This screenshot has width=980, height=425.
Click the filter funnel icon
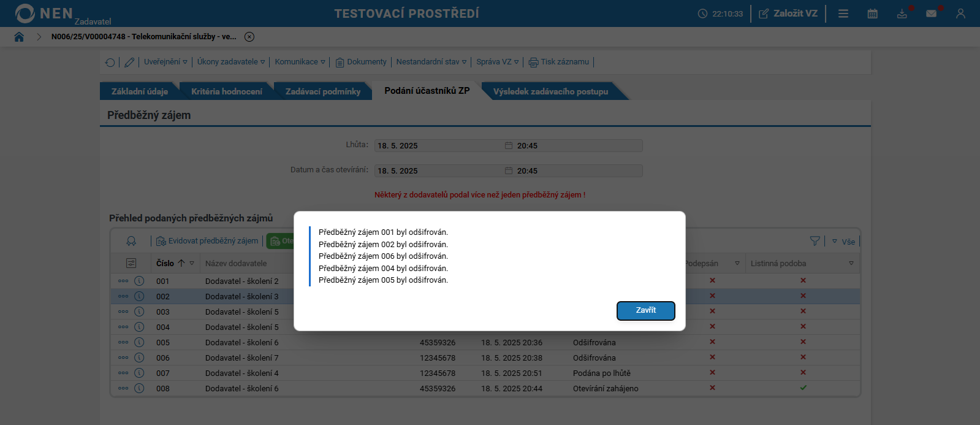pos(815,241)
